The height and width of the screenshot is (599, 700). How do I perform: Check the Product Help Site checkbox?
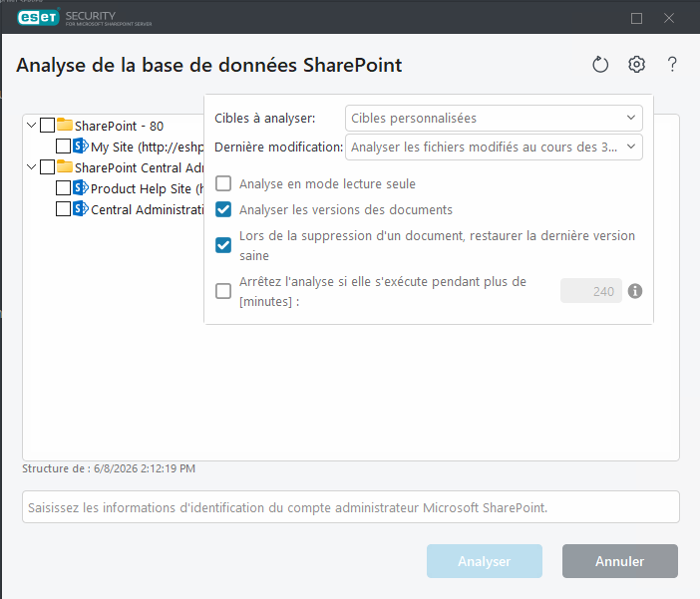click(63, 188)
